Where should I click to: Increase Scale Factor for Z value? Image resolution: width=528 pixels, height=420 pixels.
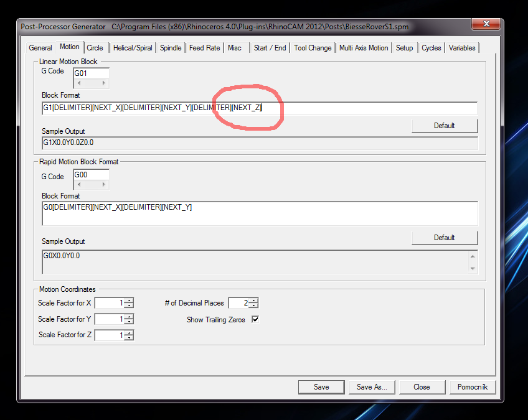pos(128,333)
